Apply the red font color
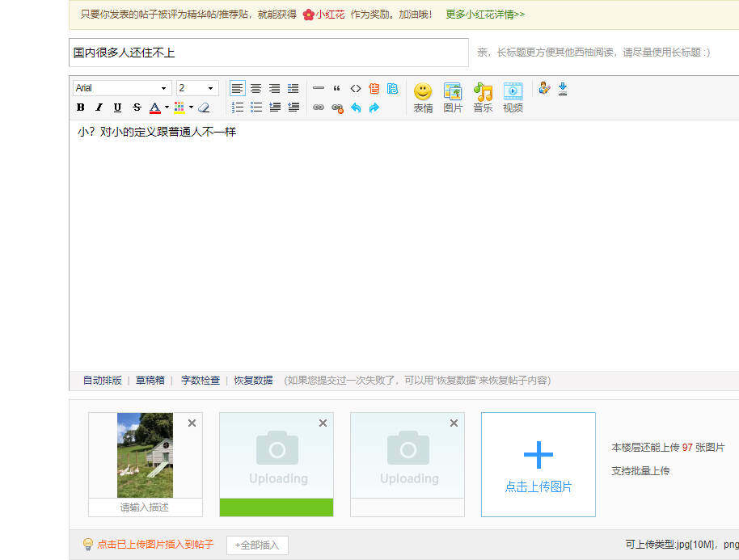 click(x=154, y=107)
